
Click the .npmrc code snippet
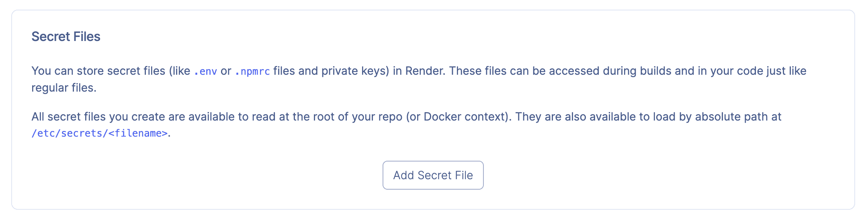point(252,72)
